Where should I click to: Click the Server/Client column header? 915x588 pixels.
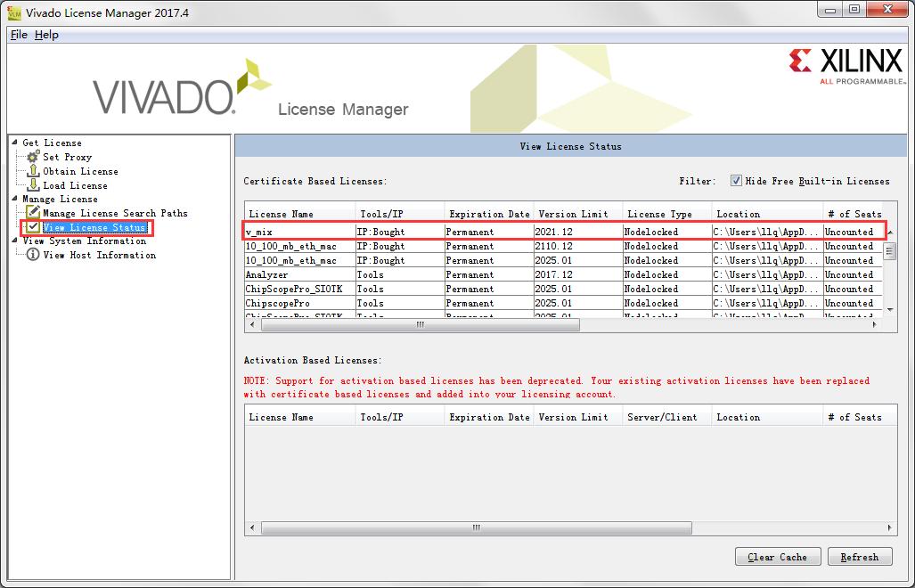pos(667,417)
